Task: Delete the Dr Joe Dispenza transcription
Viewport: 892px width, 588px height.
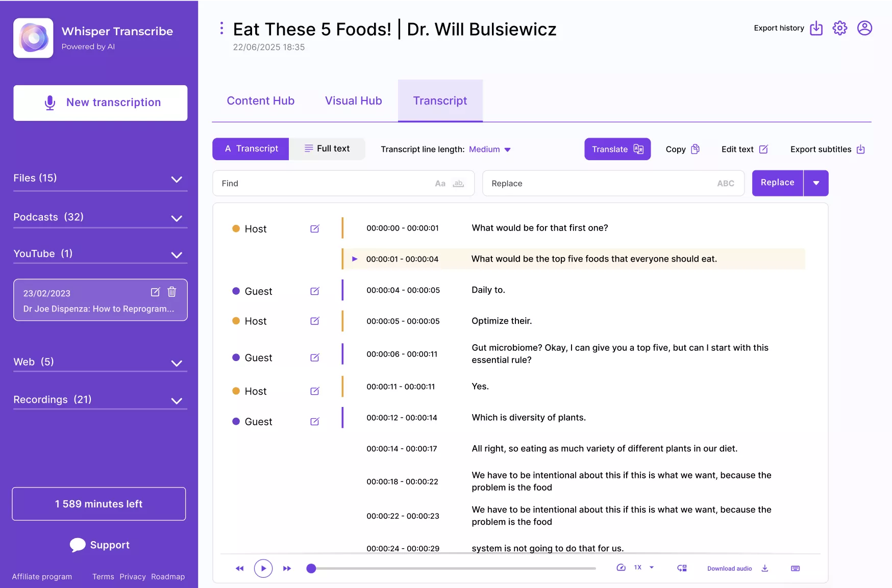Action: coord(172,292)
